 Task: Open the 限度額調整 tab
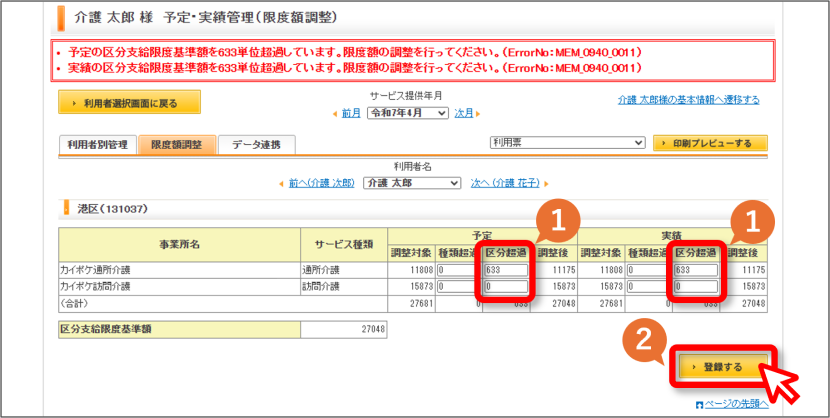[x=177, y=144]
